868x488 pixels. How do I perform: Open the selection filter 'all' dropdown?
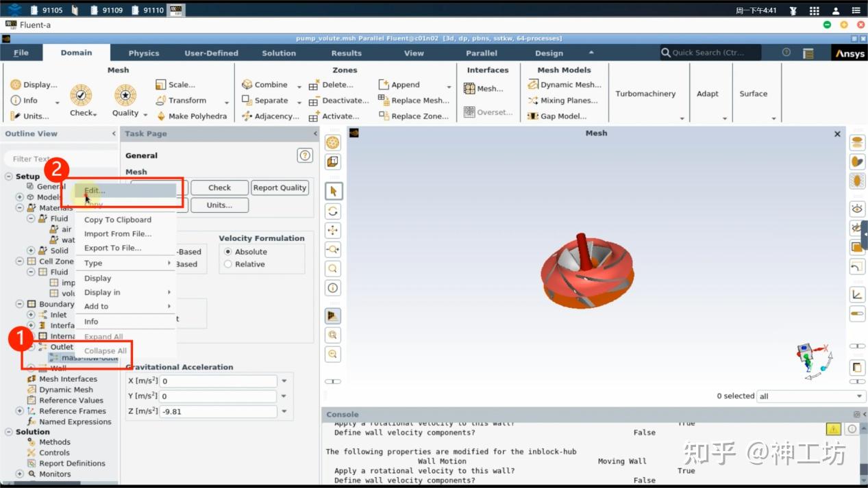(x=812, y=396)
